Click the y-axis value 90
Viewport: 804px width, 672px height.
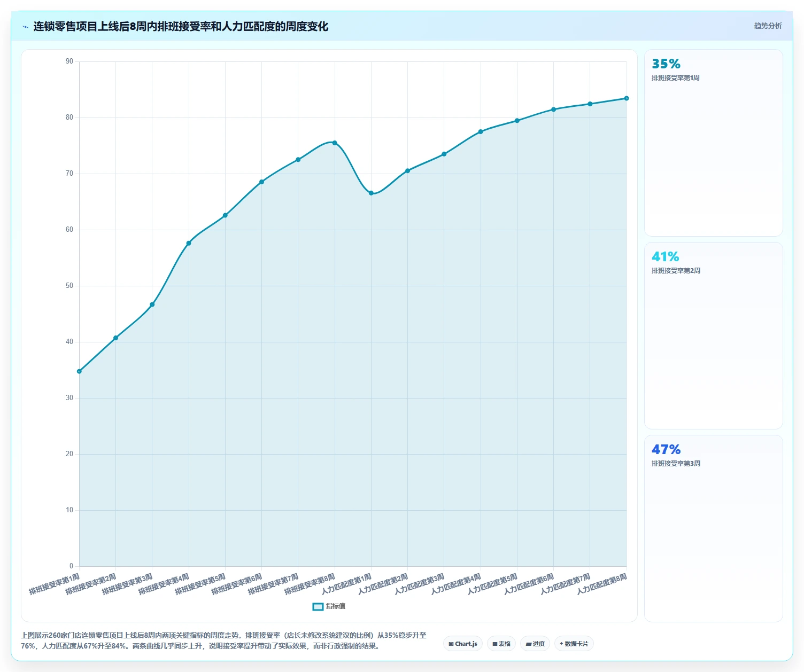[x=69, y=61]
